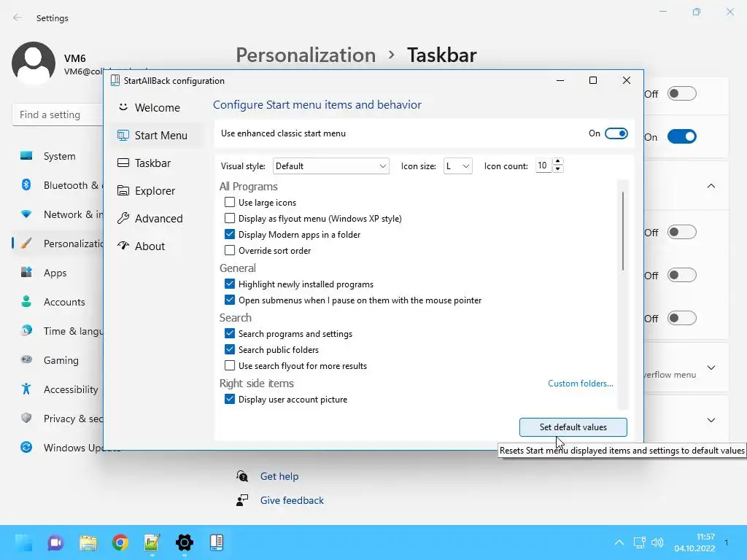Open System in Settings sidebar
This screenshot has height=560, width=747.
(x=58, y=156)
